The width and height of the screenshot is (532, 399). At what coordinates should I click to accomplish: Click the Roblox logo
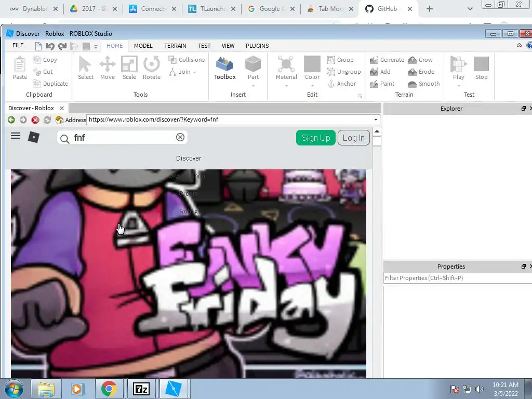(34, 137)
